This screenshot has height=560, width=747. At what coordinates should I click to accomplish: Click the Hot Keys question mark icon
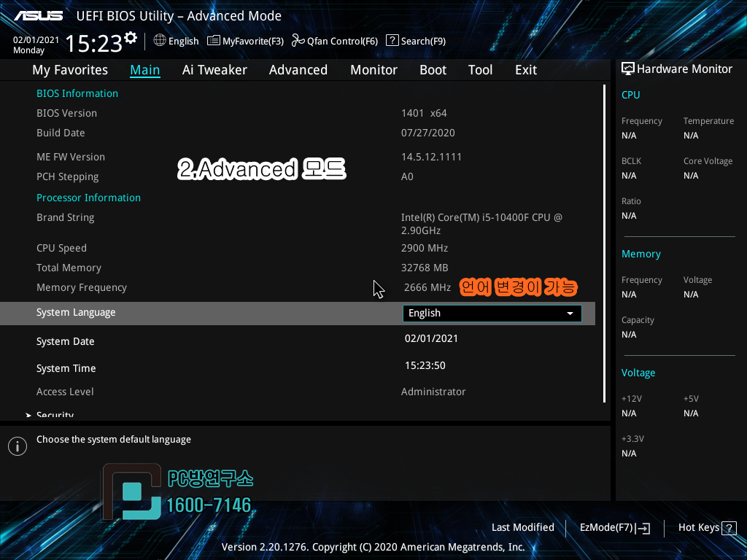[729, 528]
